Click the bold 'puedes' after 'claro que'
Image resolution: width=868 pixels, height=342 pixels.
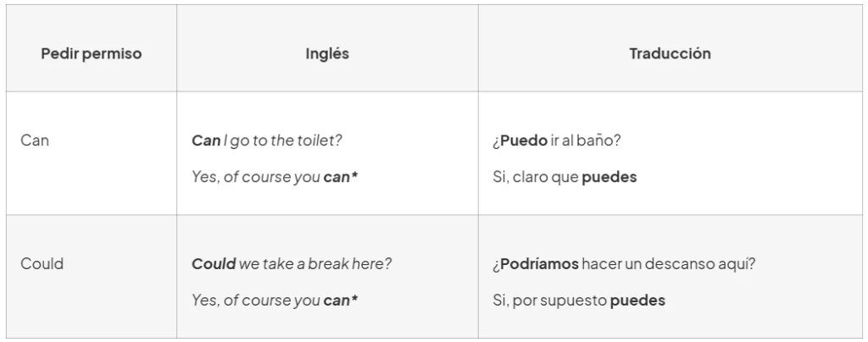pyautogui.click(x=609, y=178)
